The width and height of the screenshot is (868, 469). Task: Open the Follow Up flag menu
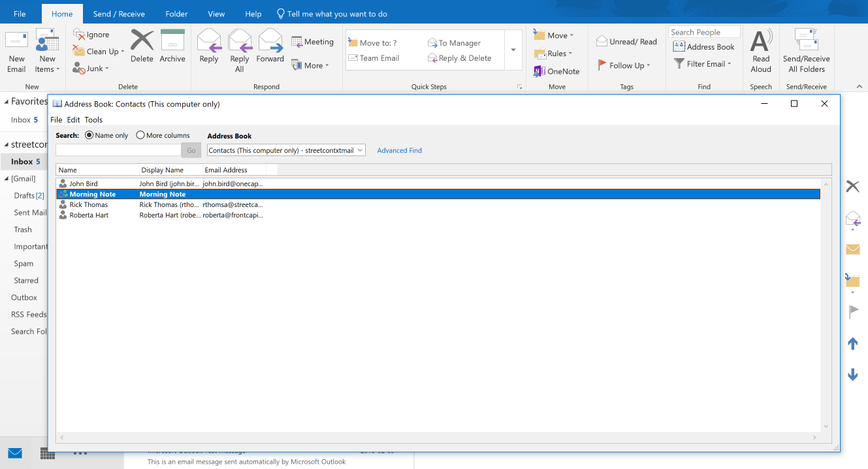[x=624, y=65]
